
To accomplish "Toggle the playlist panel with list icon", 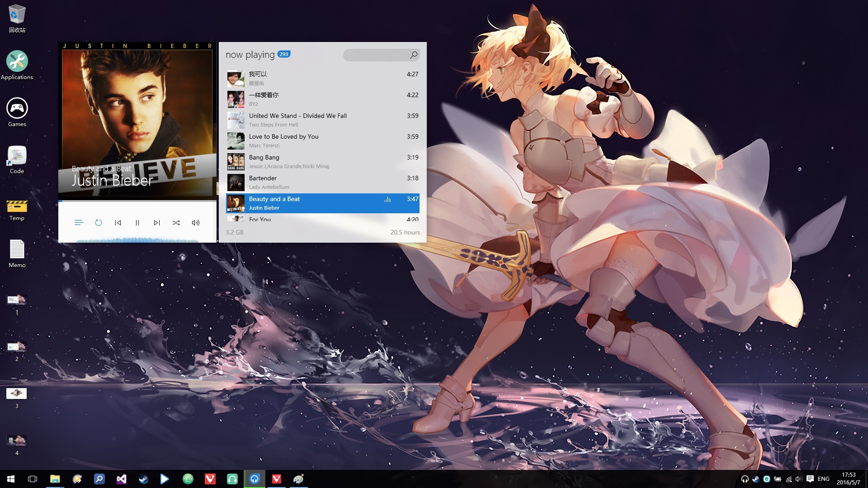I will tap(79, 223).
